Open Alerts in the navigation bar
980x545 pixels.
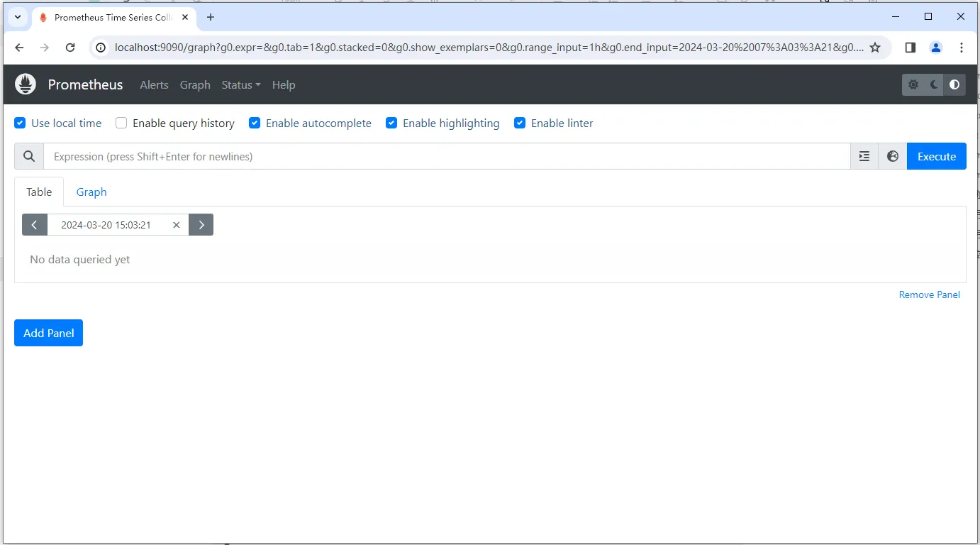tap(154, 85)
